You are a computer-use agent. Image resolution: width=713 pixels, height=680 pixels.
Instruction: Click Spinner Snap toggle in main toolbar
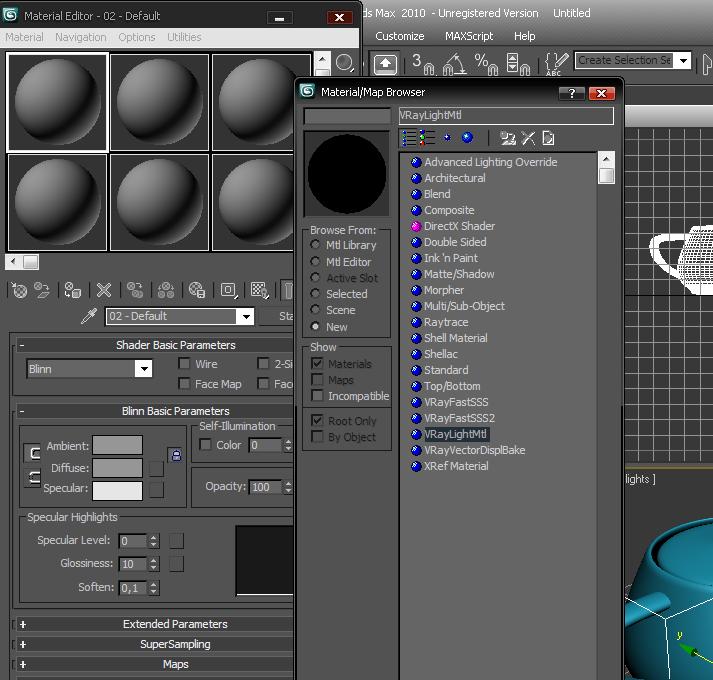click(x=518, y=63)
